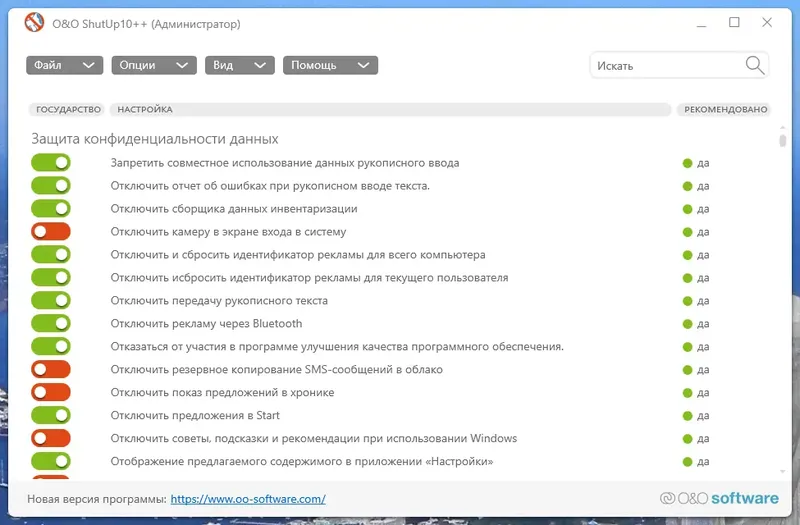
Task: Click 'Отключить камеру в экране входа' text
Action: point(228,232)
